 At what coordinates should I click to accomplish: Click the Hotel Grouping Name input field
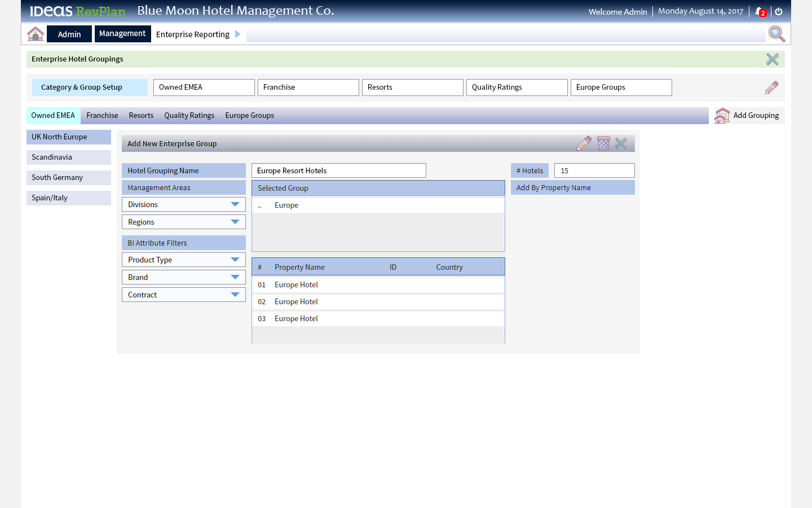tap(338, 170)
